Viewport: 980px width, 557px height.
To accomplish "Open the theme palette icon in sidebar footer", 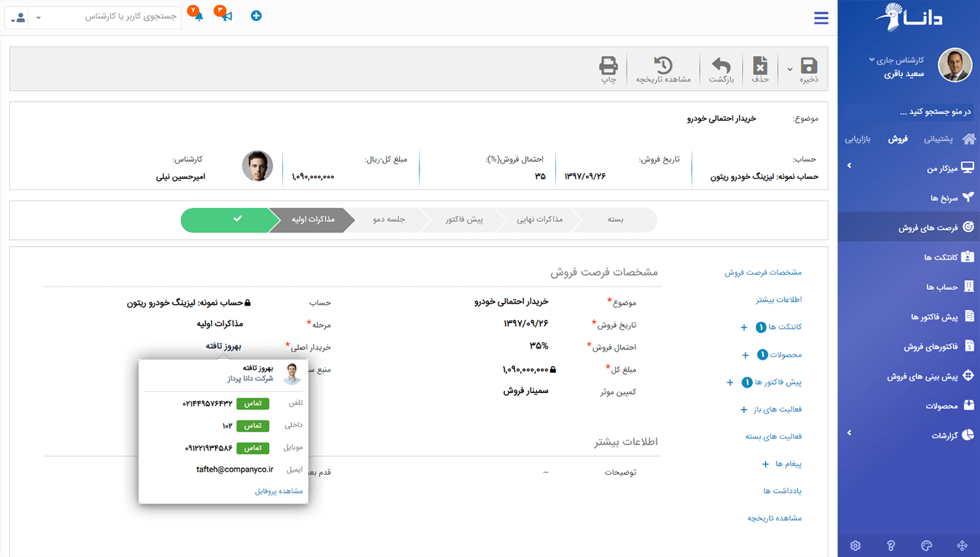I will pyautogui.click(x=926, y=546).
